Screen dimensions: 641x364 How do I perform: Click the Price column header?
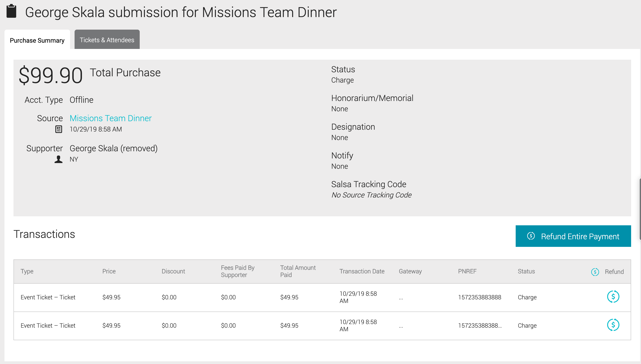109,271
